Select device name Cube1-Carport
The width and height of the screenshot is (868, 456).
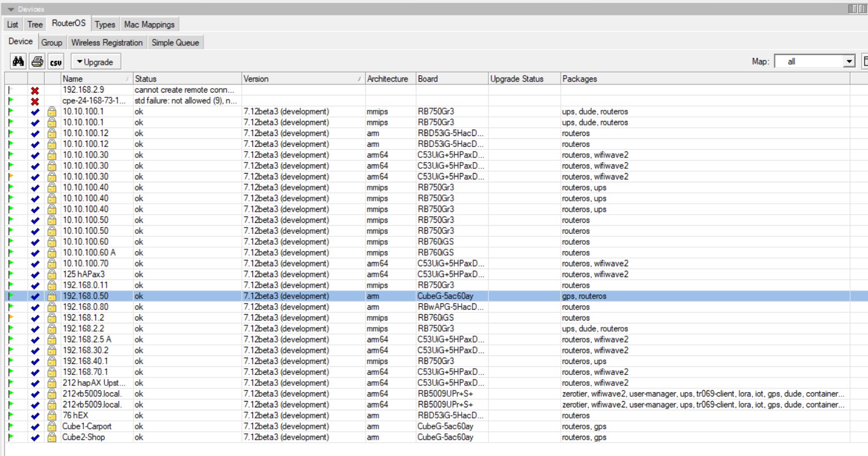coord(87,426)
